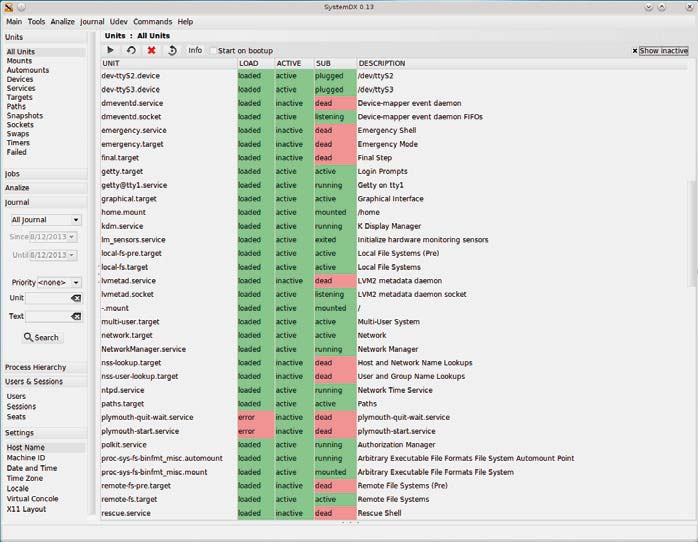Open Host Name setting
The image size is (698, 542).
(x=45, y=448)
